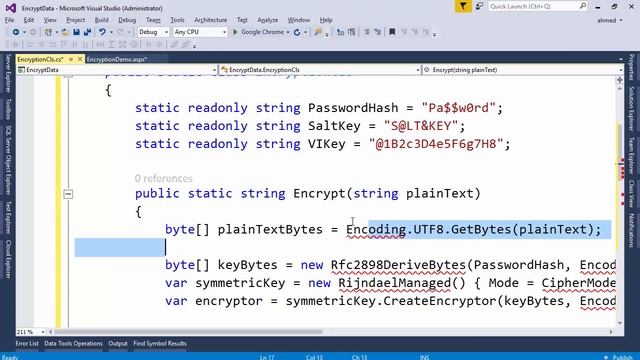Close the EncryptionCls.cs tab
Viewport: 640px width, 360px height.
coord(80,59)
